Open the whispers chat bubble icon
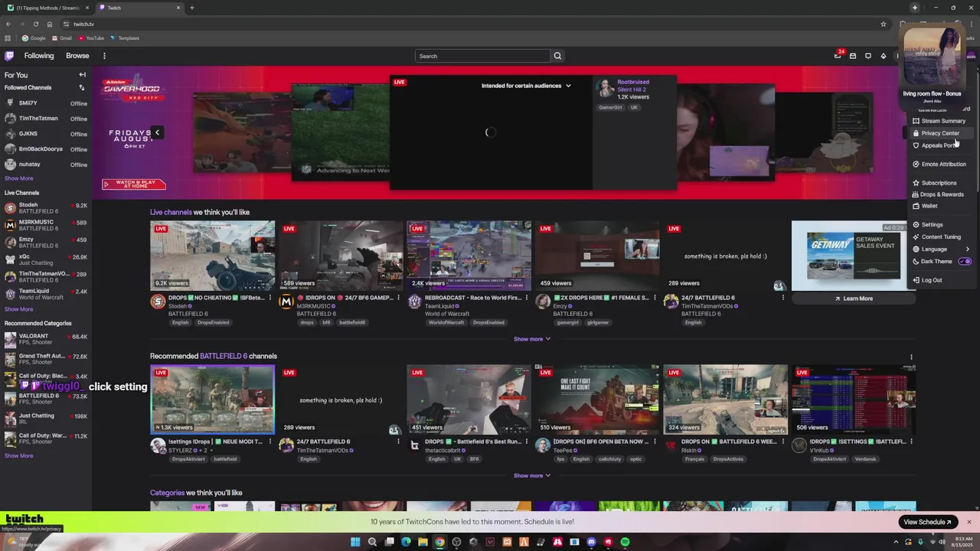The image size is (980, 551). pyautogui.click(x=868, y=56)
